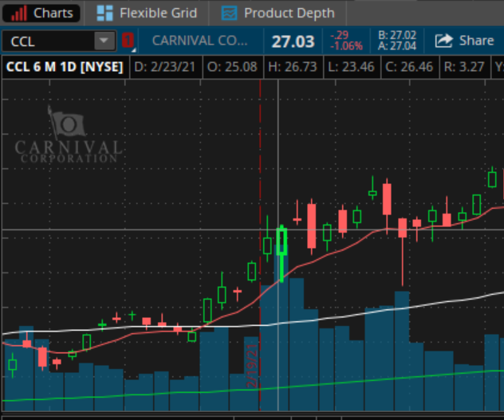504x420 pixels.
Task: Click the -1.06% net change value
Action: point(346,45)
